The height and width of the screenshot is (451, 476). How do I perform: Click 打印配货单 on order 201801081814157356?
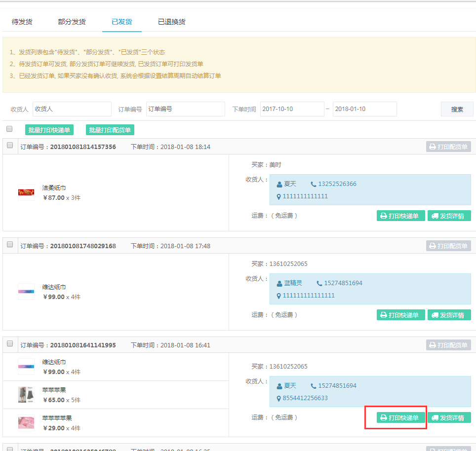[x=448, y=147]
